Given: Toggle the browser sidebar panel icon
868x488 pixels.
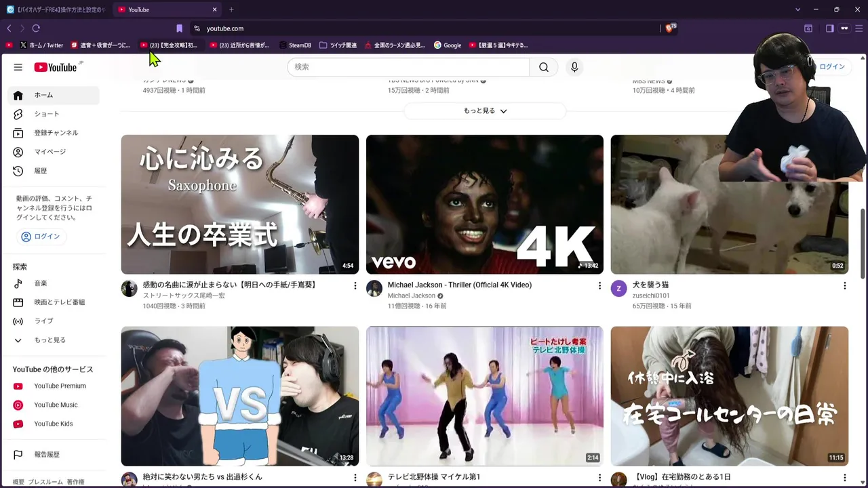Looking at the screenshot, I should (829, 28).
